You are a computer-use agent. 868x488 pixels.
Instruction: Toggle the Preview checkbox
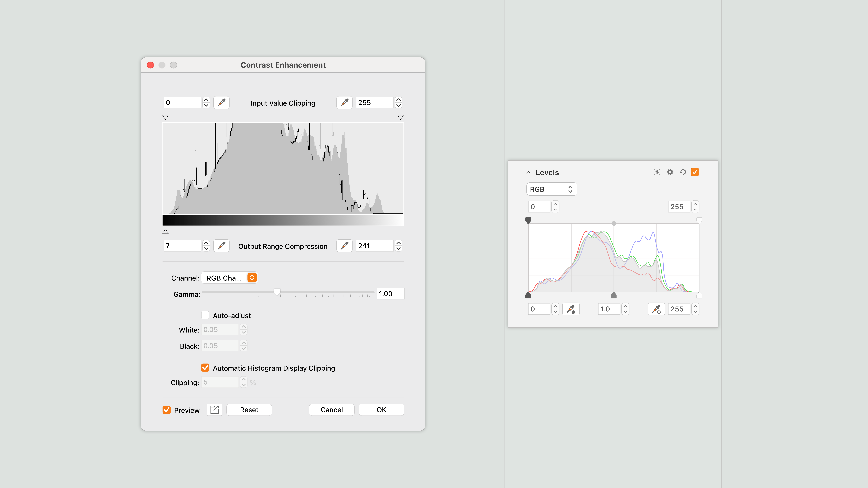coord(166,410)
